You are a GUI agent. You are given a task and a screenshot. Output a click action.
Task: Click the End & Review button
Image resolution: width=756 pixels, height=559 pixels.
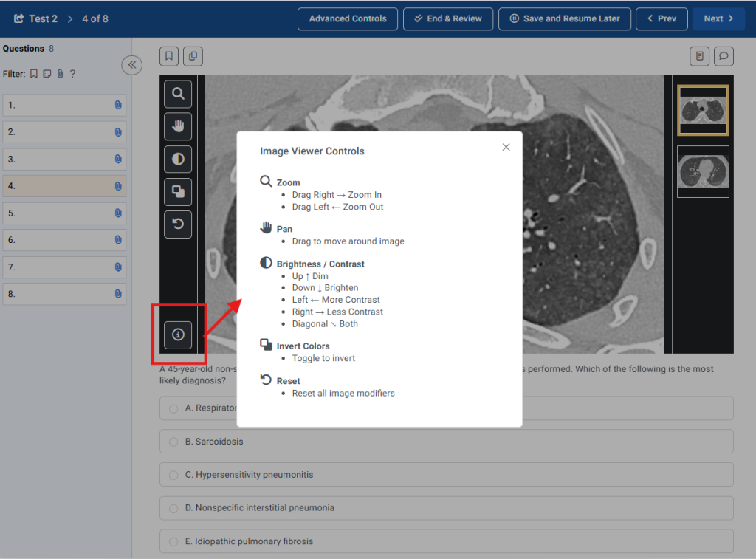pyautogui.click(x=447, y=18)
